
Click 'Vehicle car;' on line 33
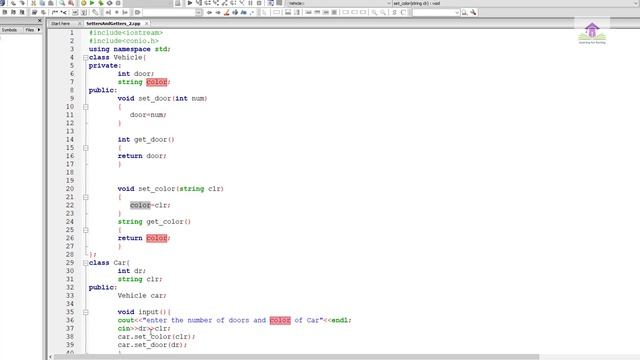click(142, 296)
